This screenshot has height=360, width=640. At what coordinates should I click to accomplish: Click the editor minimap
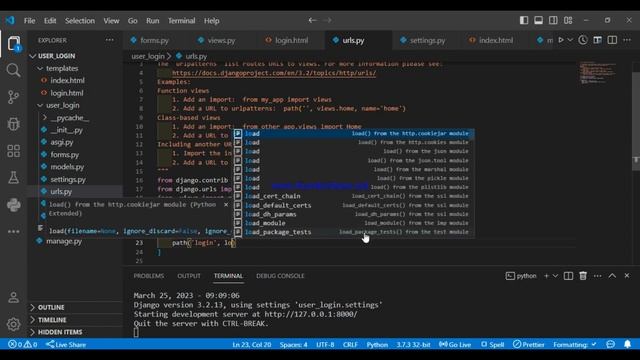click(x=597, y=73)
